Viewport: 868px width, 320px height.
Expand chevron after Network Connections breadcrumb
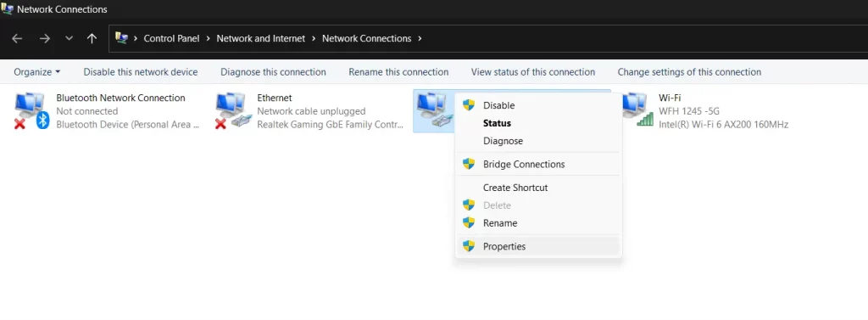(420, 38)
